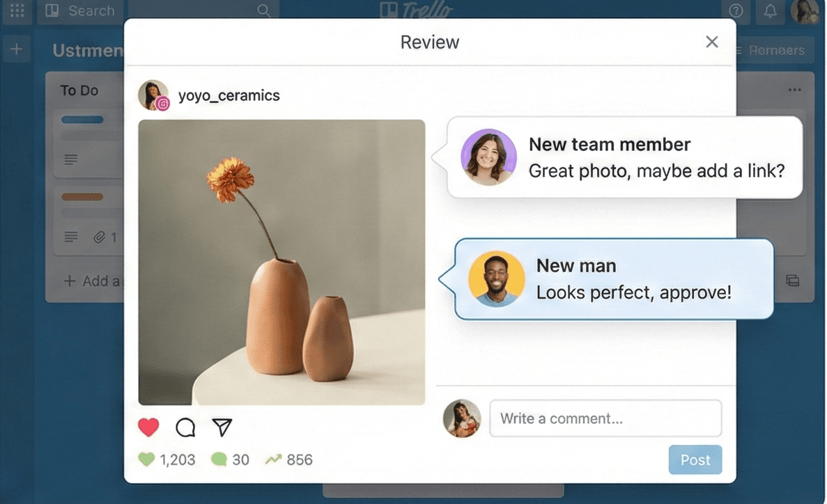The image size is (827, 504).
Task: Click the search magnifier icon in the header
Action: click(x=263, y=10)
